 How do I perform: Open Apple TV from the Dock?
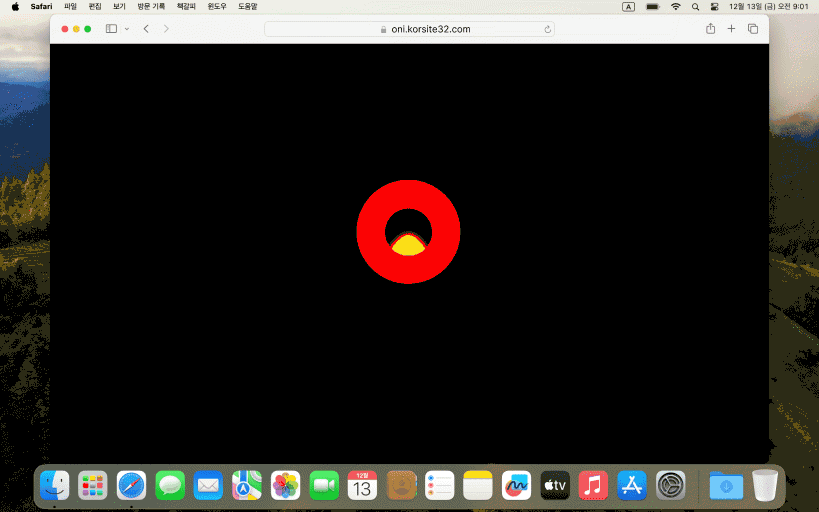555,485
